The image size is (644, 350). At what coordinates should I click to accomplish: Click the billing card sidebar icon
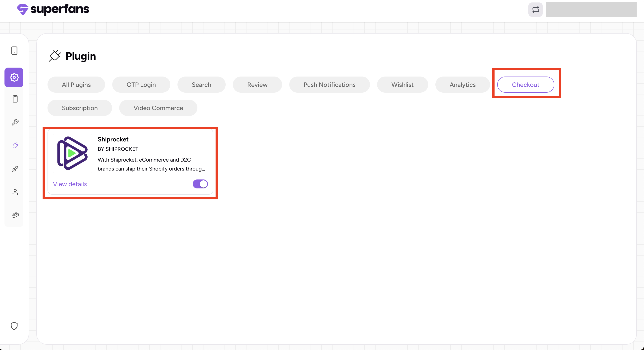pos(15,215)
